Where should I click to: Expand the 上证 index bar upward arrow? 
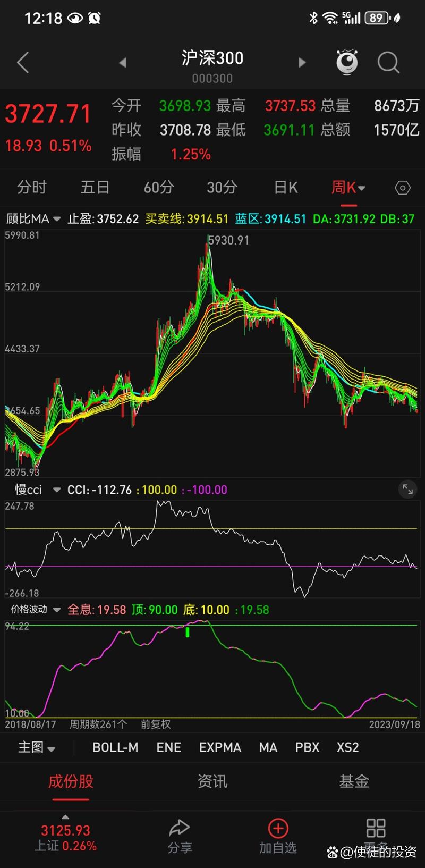click(x=65, y=817)
